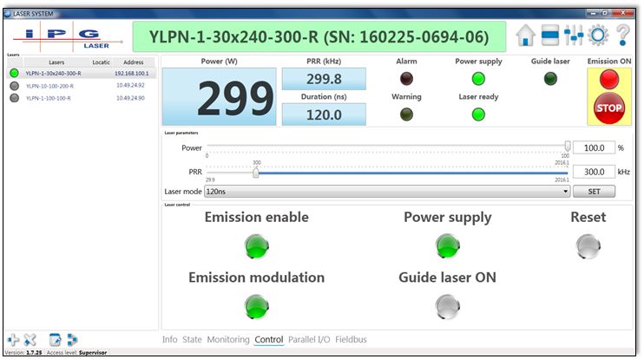Click the edit laser list icon
Viewport: 644px width, 359px height.
point(55,340)
